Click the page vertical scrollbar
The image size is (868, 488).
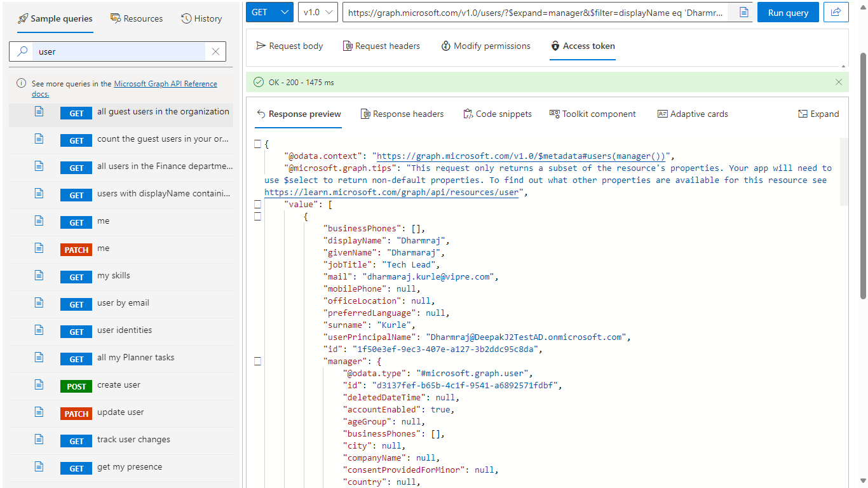coord(863,175)
